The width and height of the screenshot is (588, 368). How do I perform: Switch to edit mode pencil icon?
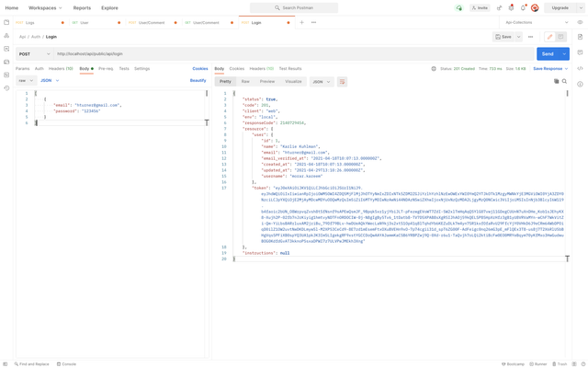coord(549,37)
